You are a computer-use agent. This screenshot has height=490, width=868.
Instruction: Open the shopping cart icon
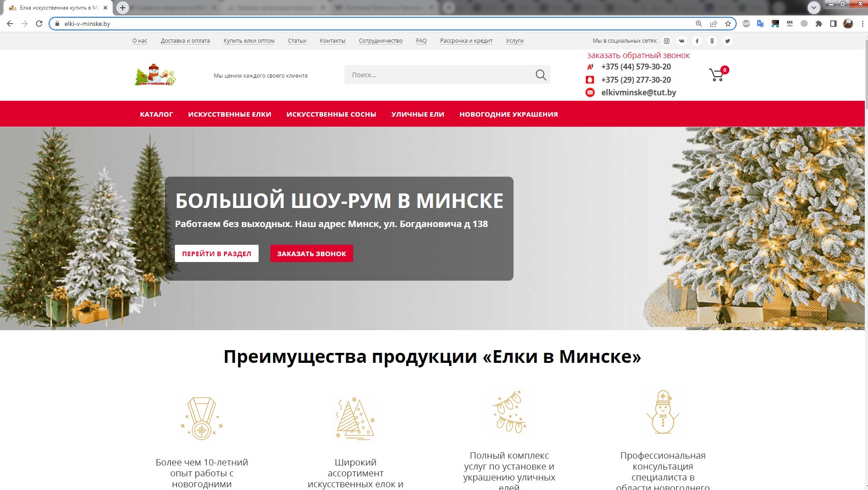(x=717, y=75)
